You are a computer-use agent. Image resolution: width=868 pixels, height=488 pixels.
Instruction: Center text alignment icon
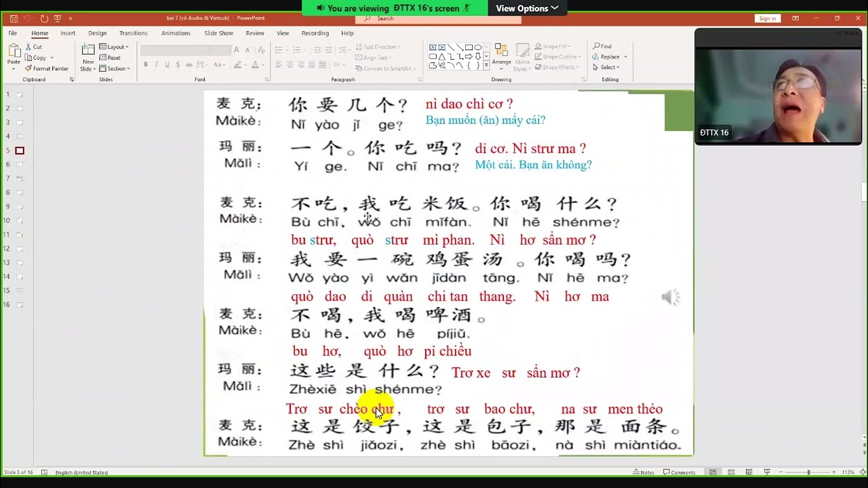pyautogui.click(x=290, y=64)
